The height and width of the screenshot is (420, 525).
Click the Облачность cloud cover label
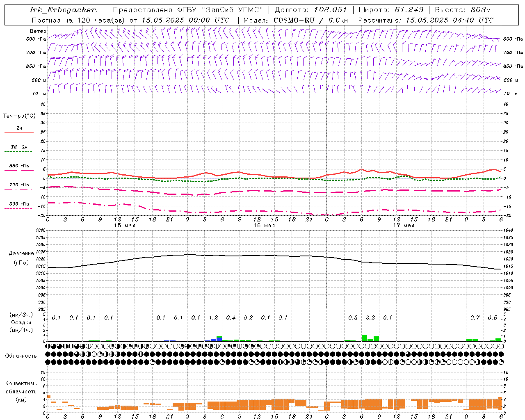21,356
